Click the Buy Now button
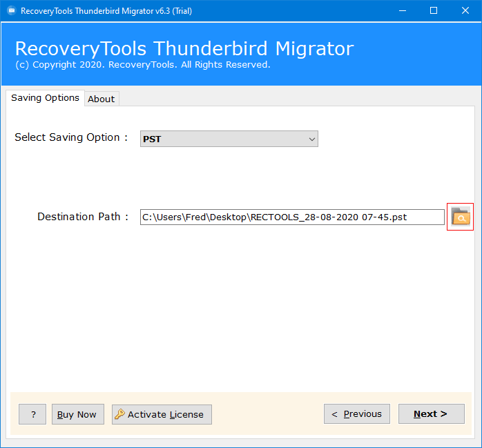The width and height of the screenshot is (482, 448). point(78,414)
